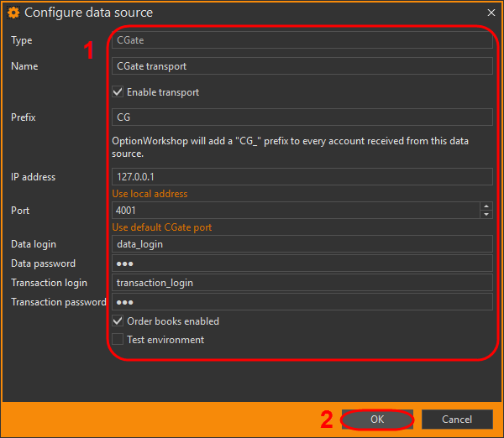Click the disabled Type field showing CGate
504x438 pixels.
[302, 40]
